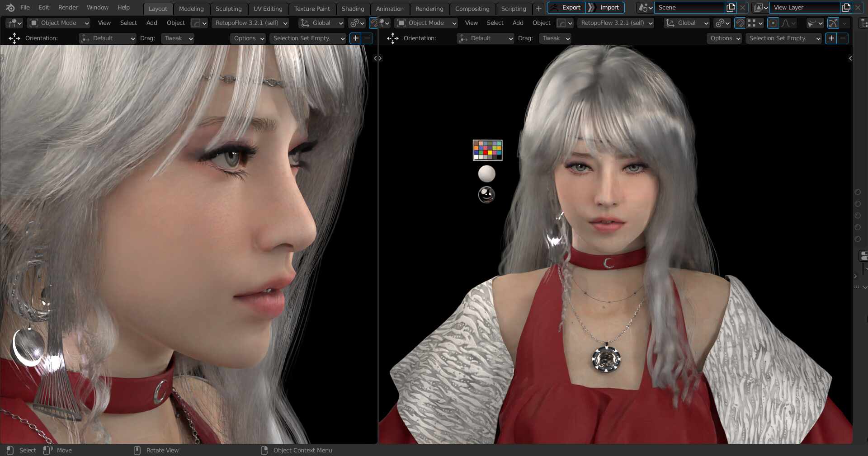
Task: Click the pivot point icon in right header
Action: point(721,24)
